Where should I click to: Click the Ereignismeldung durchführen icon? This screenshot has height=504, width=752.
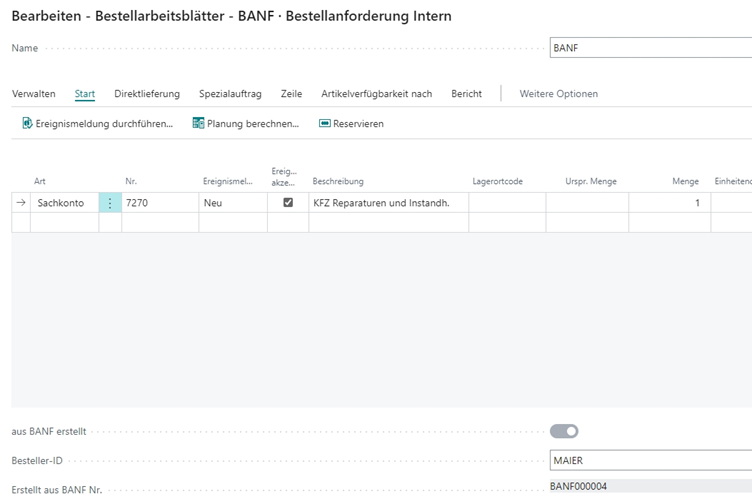coord(27,124)
